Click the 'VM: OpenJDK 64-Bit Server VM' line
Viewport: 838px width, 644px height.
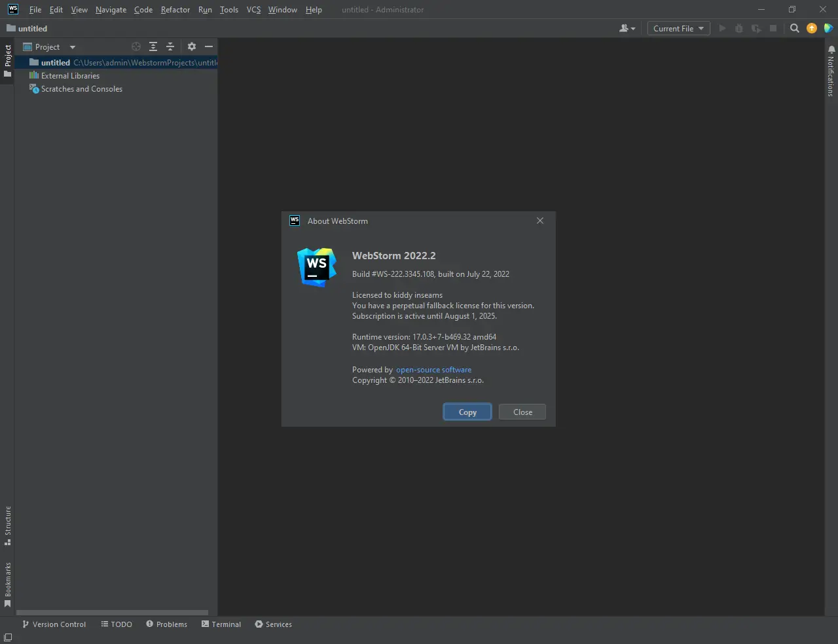[435, 348]
